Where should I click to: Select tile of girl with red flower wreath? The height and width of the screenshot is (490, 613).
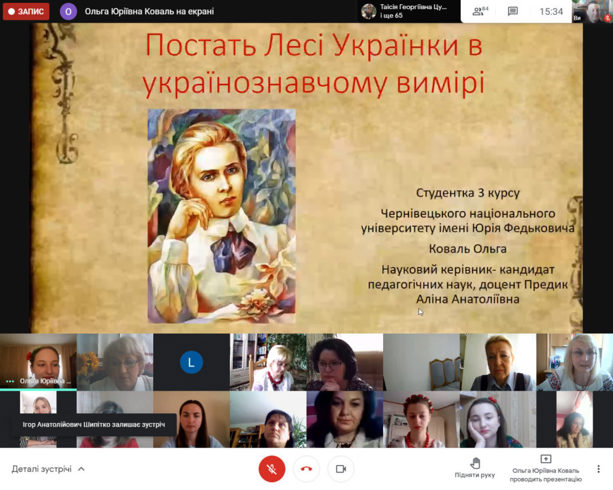tap(421, 419)
